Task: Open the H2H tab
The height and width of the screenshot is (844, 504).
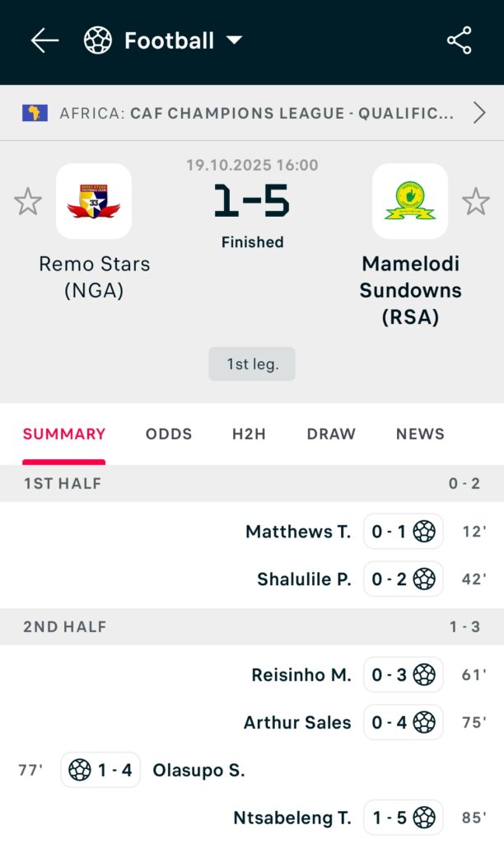Action: coord(249,434)
